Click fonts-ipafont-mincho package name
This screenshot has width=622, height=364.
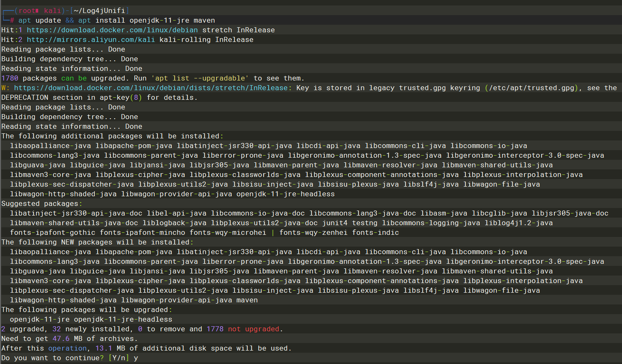point(142,232)
